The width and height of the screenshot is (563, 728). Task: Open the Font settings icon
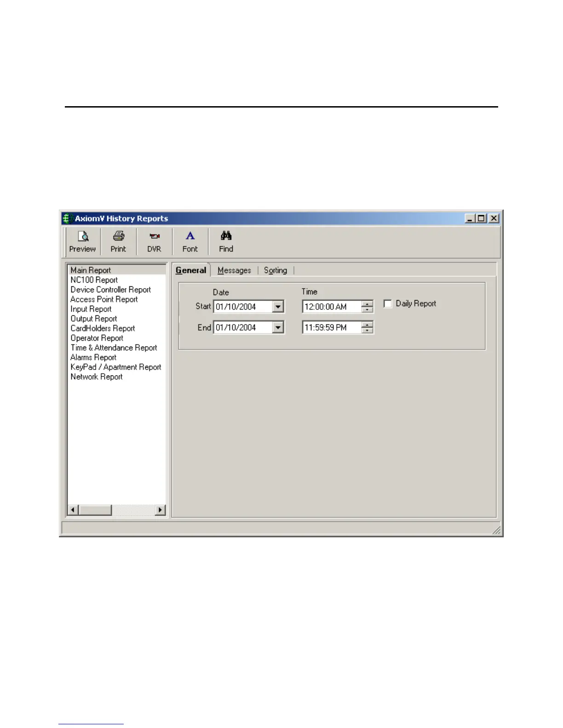click(x=190, y=242)
